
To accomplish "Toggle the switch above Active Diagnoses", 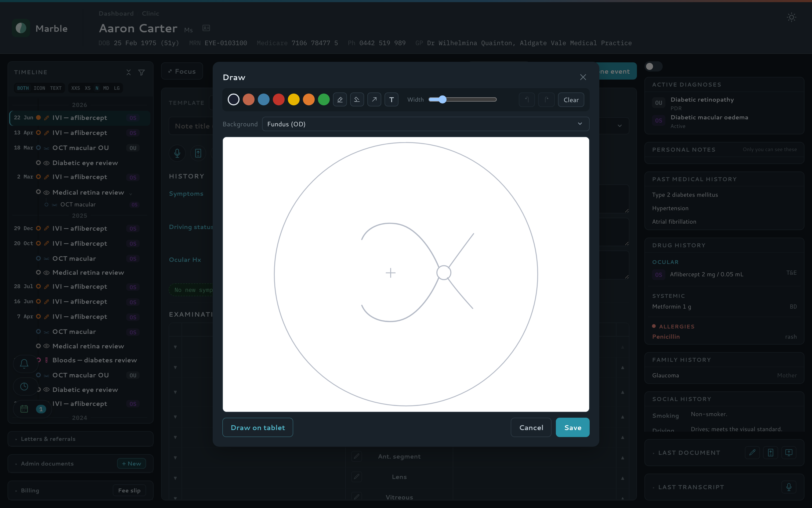I will pos(653,67).
